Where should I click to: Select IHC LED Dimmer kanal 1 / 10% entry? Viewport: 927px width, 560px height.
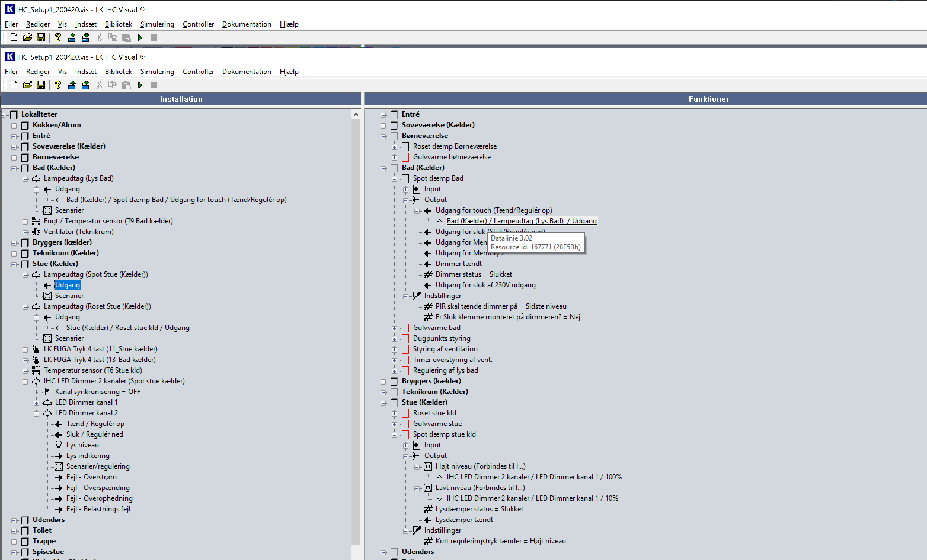532,498
